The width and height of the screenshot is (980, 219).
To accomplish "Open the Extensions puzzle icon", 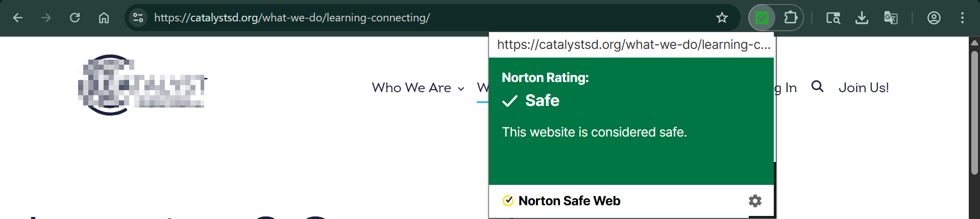I will pos(790,18).
